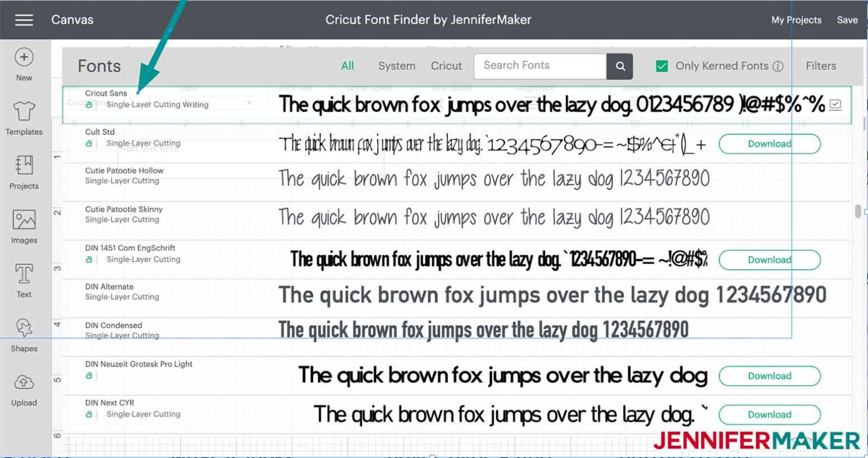868x458 pixels.
Task: Choose the DIN Alternate font
Action: point(110,286)
